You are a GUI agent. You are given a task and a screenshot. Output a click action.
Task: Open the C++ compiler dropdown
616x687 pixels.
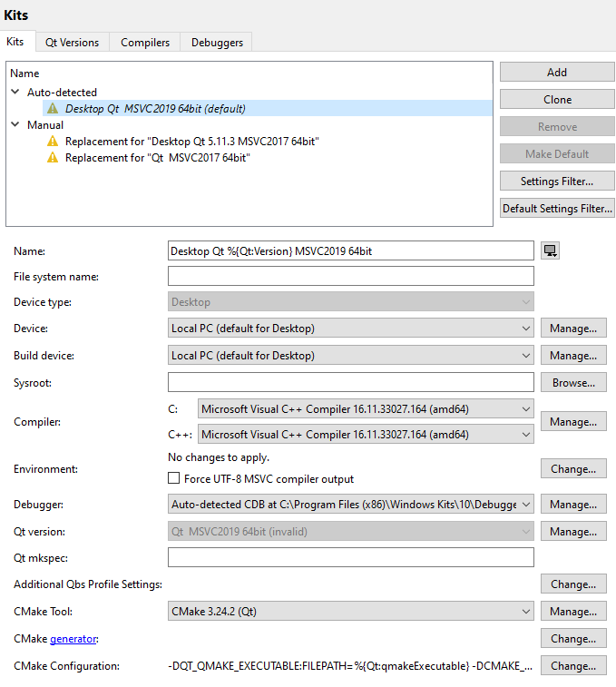click(366, 434)
